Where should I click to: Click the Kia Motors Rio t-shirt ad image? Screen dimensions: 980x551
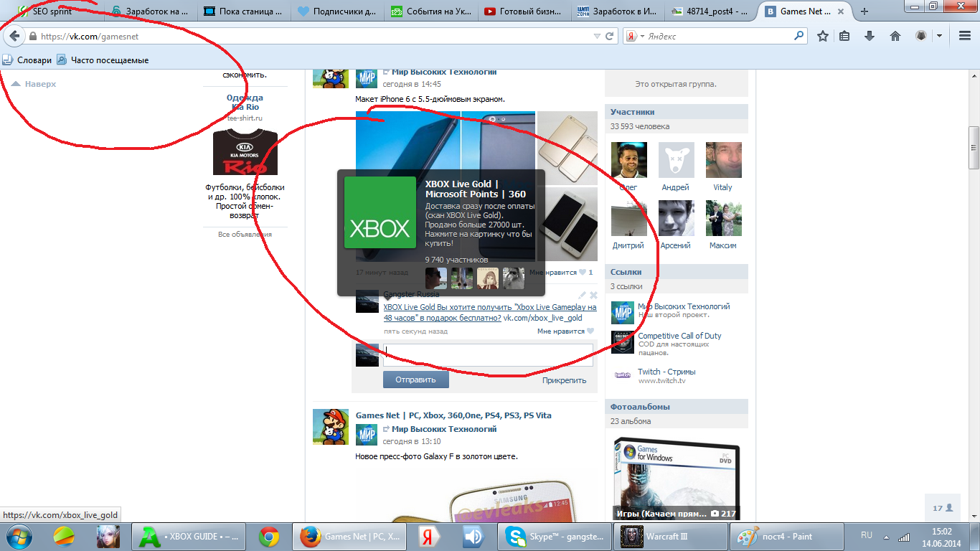[245, 152]
